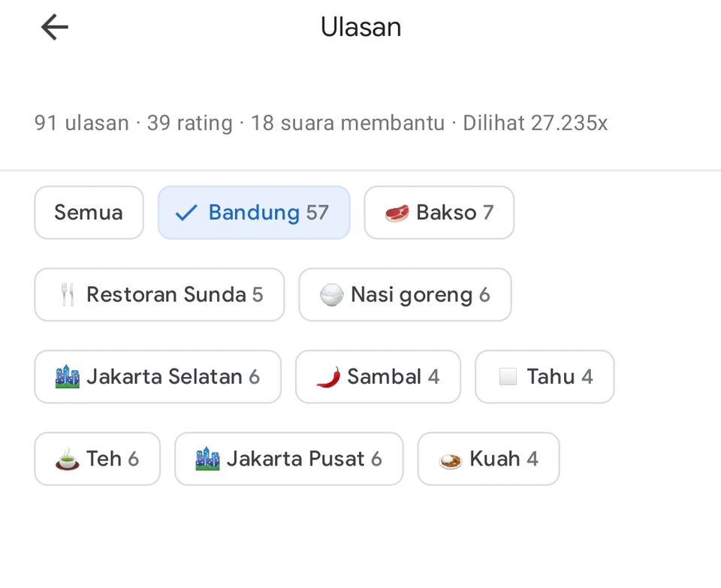Enable the Bakso 7 review filter

tap(439, 213)
